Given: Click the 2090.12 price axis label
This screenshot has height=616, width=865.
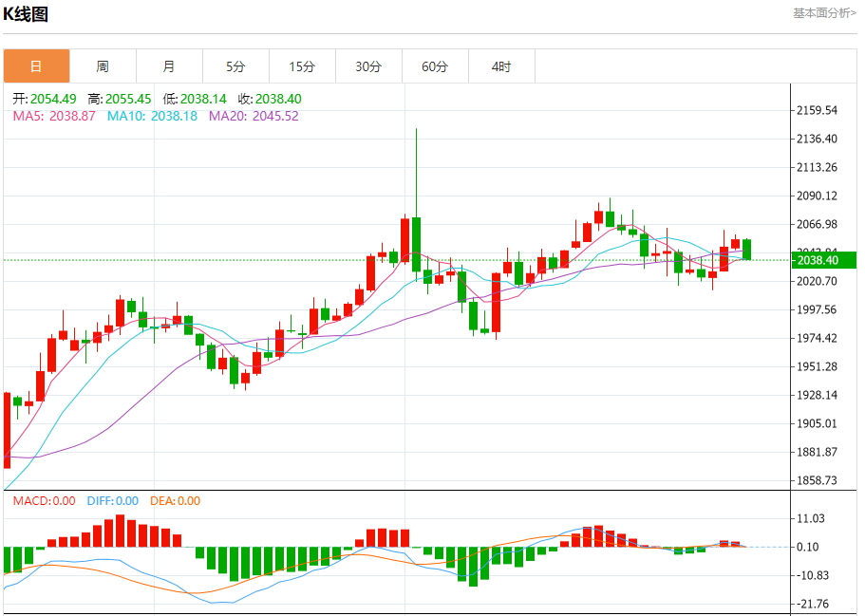Looking at the screenshot, I should [x=817, y=196].
